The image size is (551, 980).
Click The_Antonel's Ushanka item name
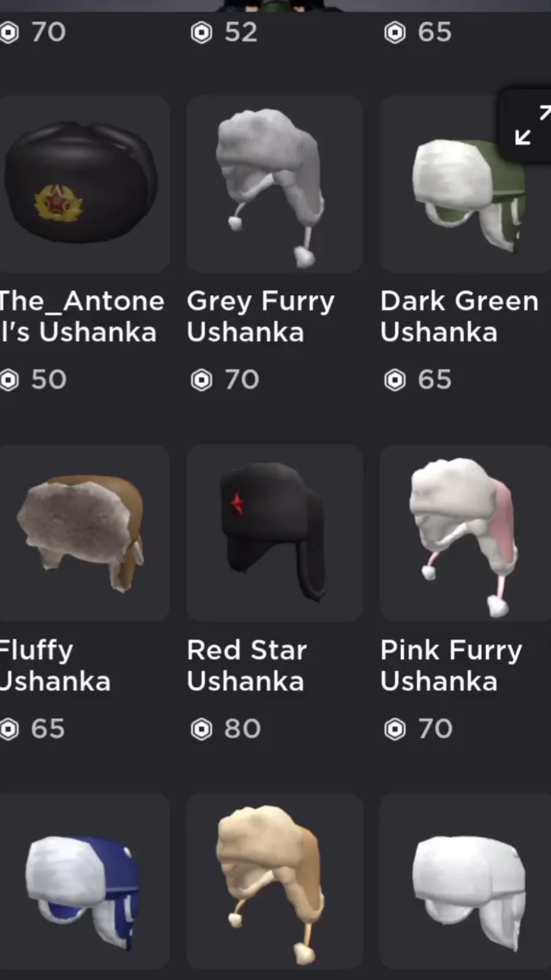coord(82,317)
